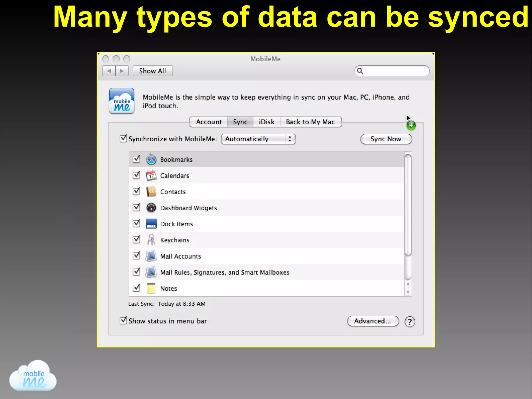Click the Sync Now button

(x=386, y=139)
